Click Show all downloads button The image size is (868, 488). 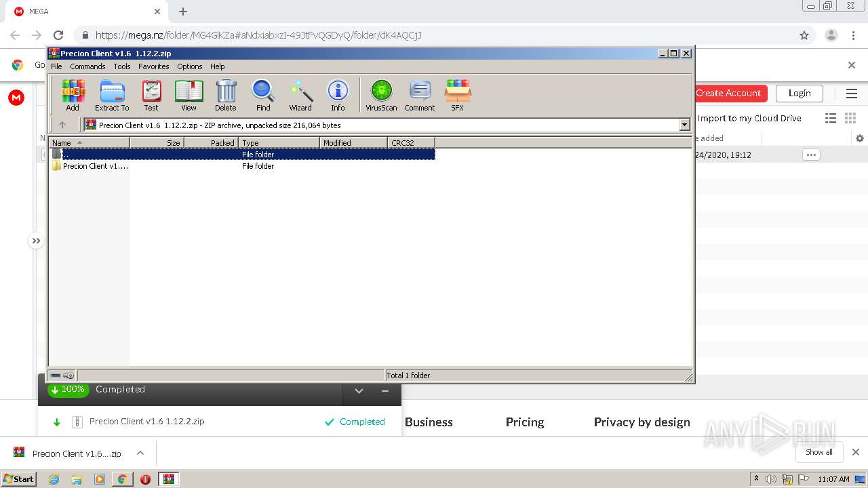tap(818, 452)
